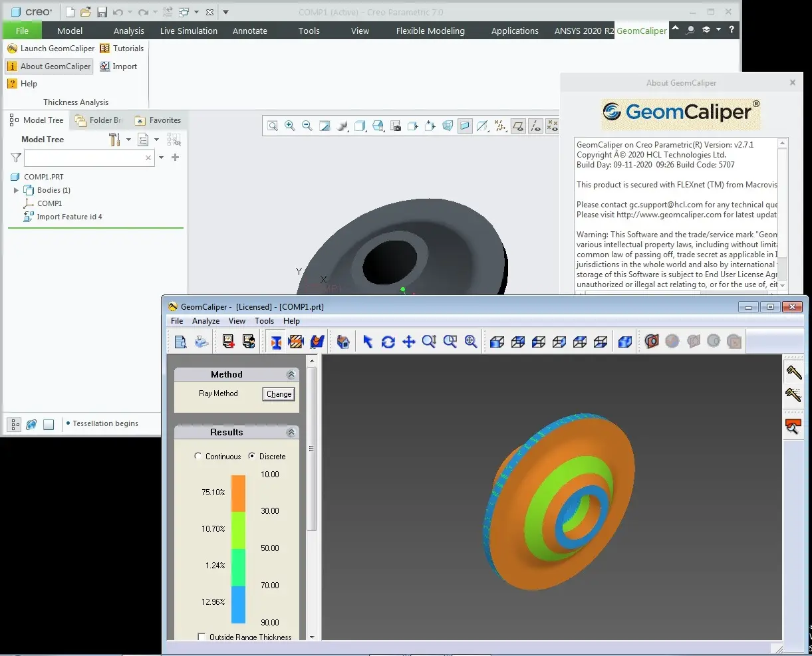Click the home view icon in GeomCaliper toolbar
Viewport: 812px width, 656px height.
tap(343, 342)
